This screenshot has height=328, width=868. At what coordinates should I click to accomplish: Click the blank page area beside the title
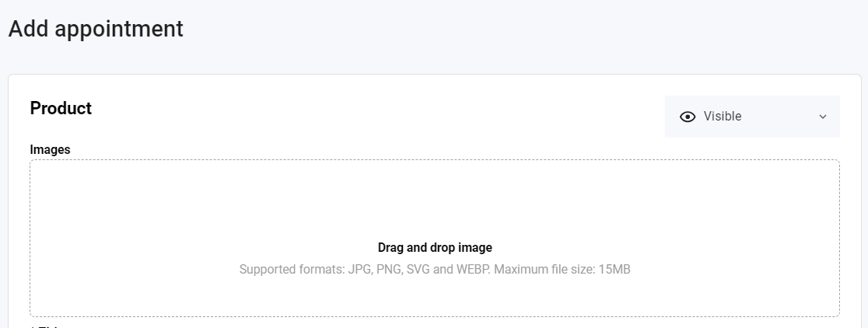(x=506, y=29)
